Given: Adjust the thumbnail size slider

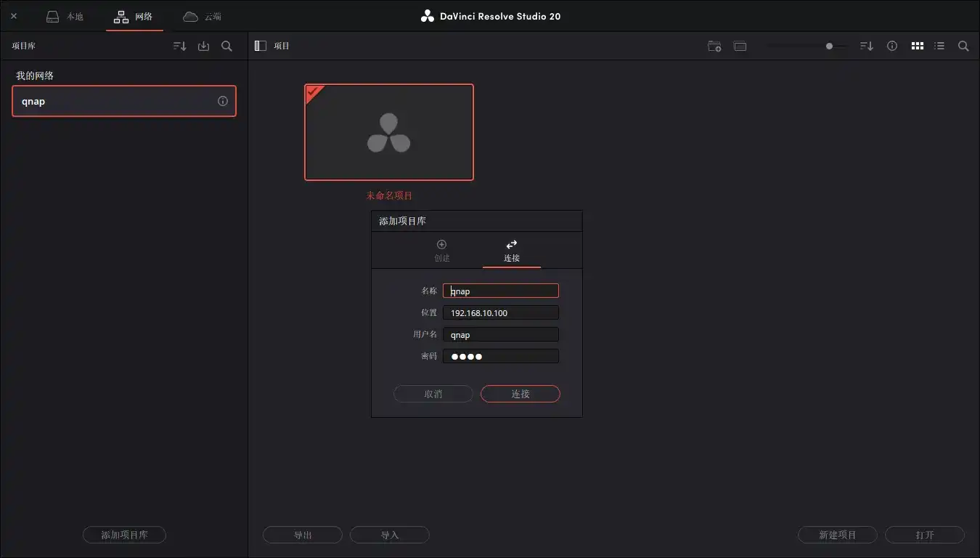Looking at the screenshot, I should tap(828, 45).
